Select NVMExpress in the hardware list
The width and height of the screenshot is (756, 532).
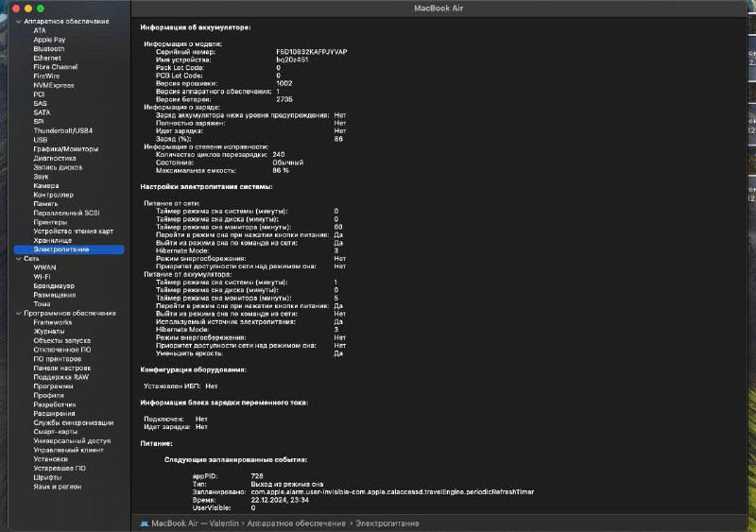click(54, 85)
